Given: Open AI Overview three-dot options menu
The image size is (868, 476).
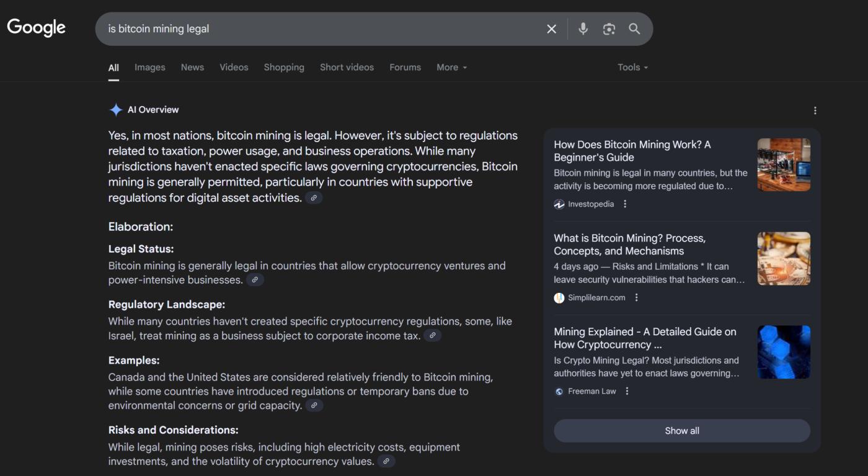Looking at the screenshot, I should (x=815, y=110).
